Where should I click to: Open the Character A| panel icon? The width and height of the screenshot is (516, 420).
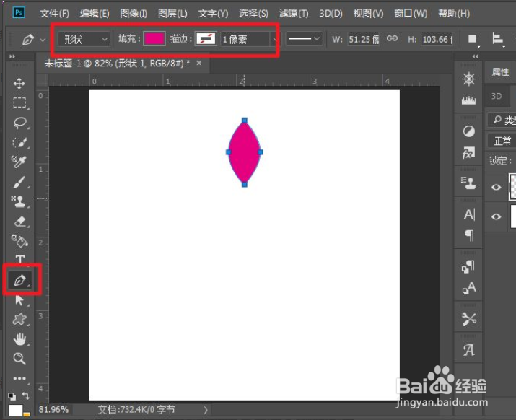pyautogui.click(x=469, y=214)
